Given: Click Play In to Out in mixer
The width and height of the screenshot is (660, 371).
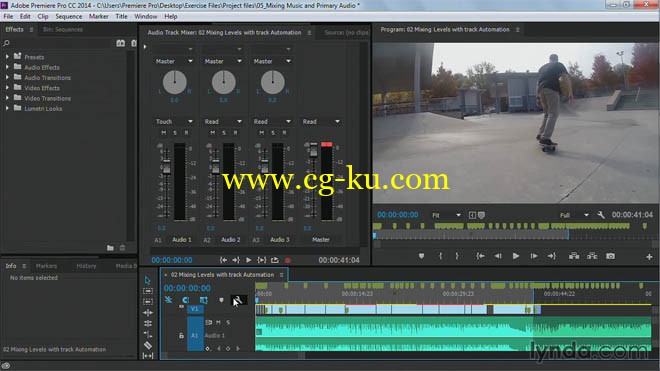Looking at the screenshot, I should click(262, 260).
